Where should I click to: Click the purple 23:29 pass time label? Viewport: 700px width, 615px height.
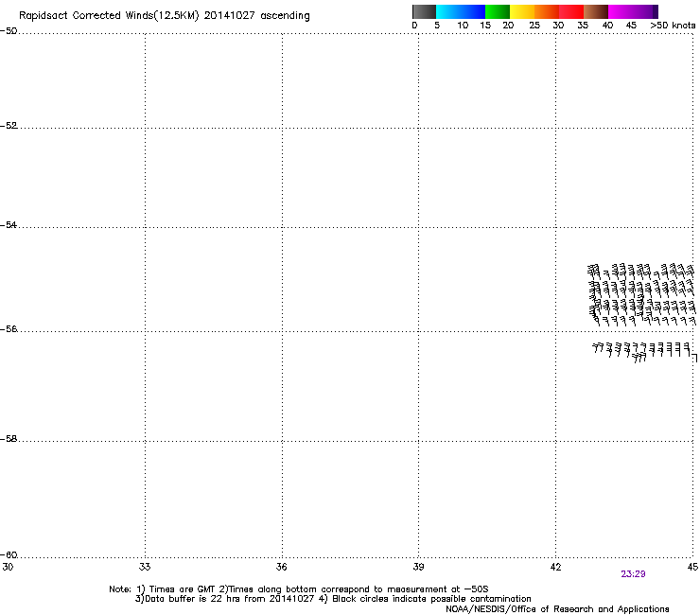tap(633, 574)
